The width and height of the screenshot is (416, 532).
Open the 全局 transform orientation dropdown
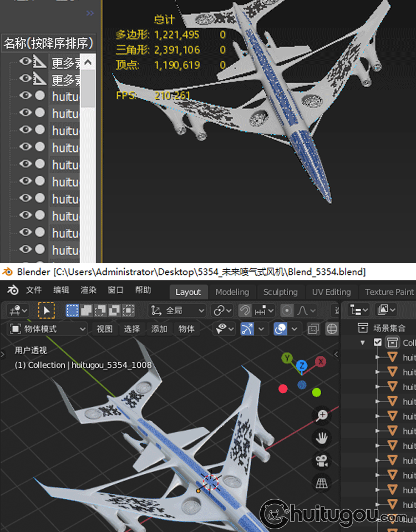click(x=178, y=310)
